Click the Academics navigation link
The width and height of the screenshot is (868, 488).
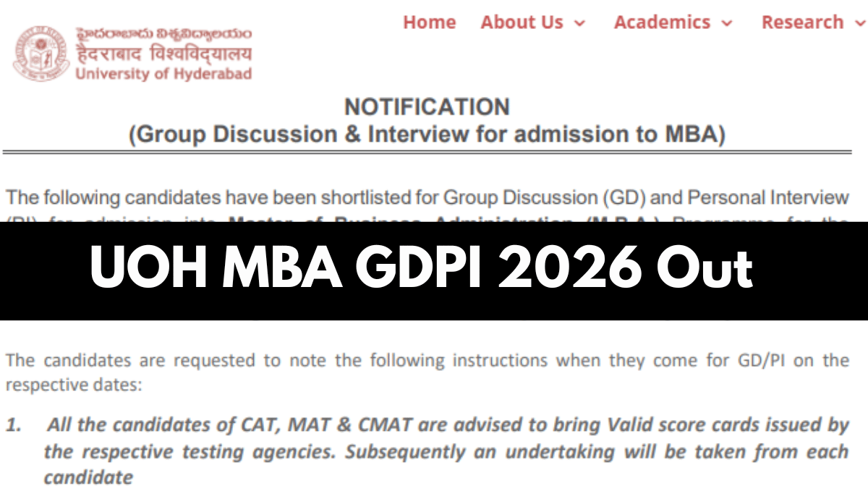click(x=663, y=22)
